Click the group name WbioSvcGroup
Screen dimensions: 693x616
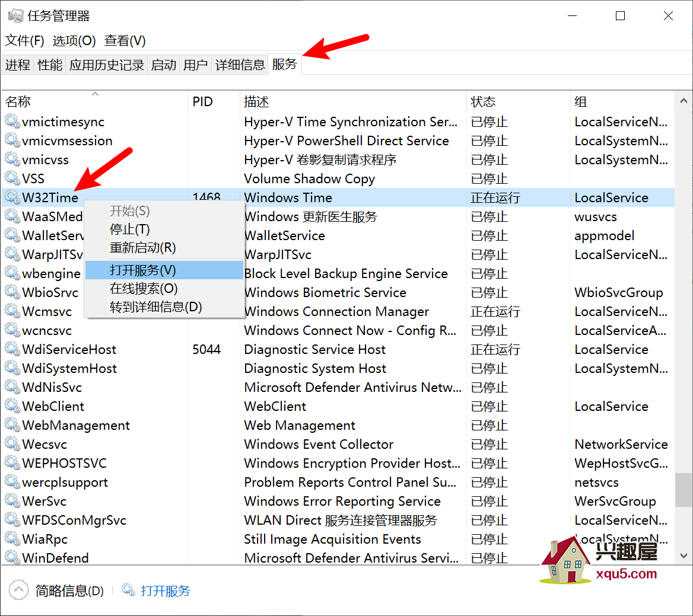click(x=619, y=292)
